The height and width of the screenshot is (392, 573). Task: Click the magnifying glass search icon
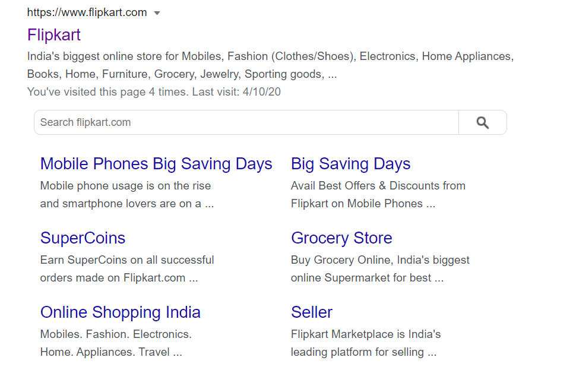[x=482, y=122]
